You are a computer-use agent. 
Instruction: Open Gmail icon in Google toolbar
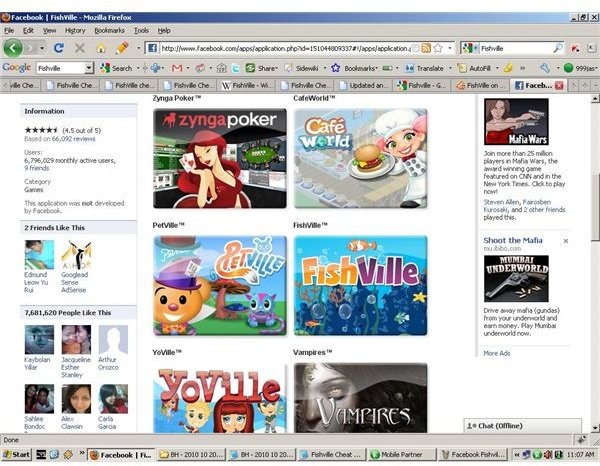177,68
